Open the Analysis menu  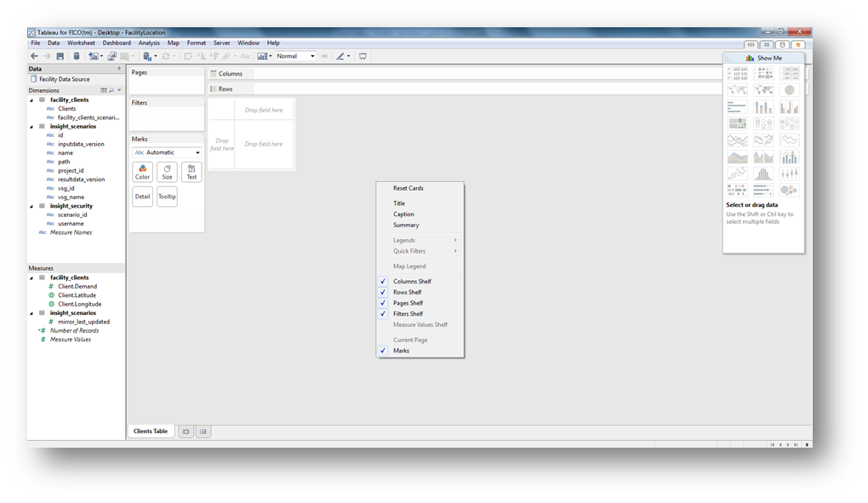(149, 43)
